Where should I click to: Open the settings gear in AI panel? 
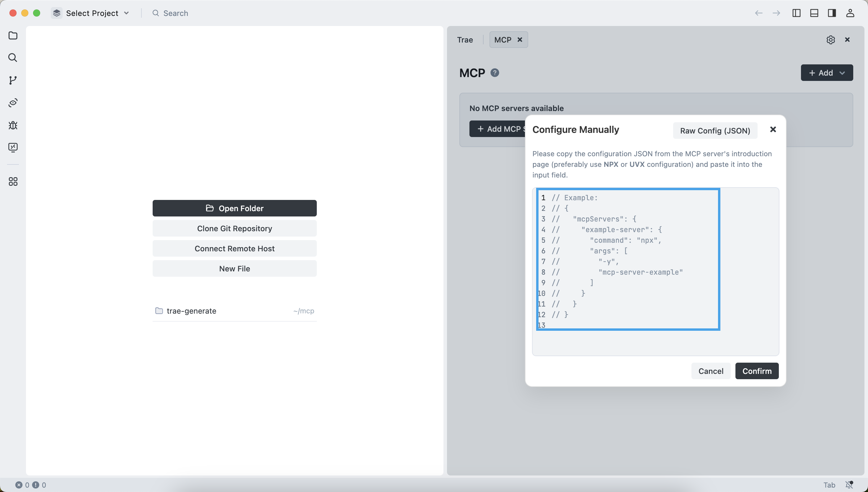831,40
